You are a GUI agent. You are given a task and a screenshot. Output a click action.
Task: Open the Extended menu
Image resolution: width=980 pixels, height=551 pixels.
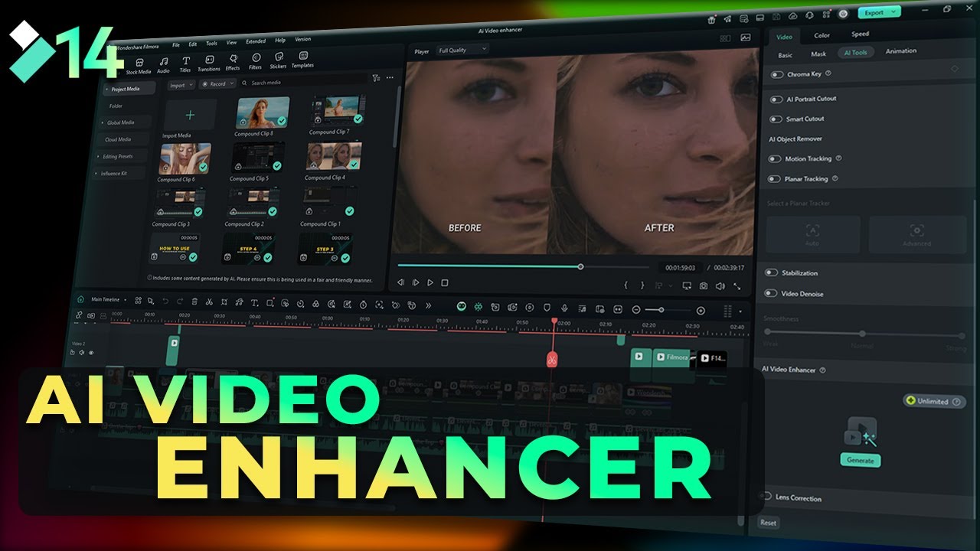[x=256, y=41]
